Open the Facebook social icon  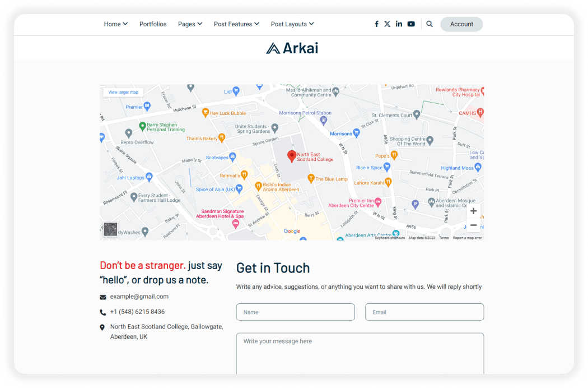(376, 24)
